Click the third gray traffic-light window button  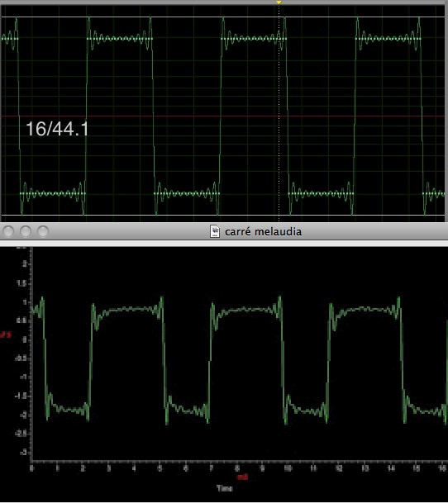[43, 231]
